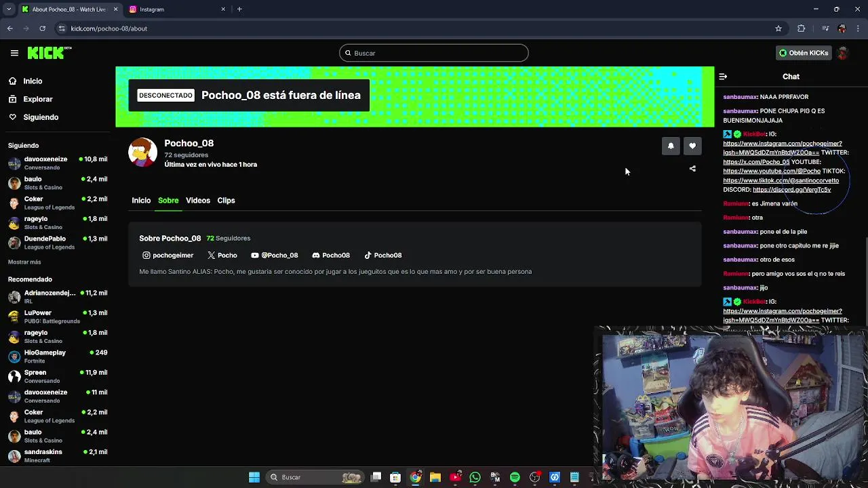Image resolution: width=868 pixels, height=488 pixels.
Task: Open YouTube @Pocho_08 link
Action: (x=274, y=256)
